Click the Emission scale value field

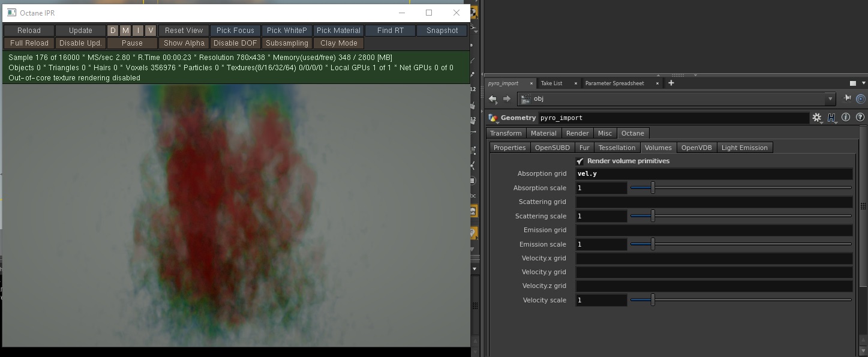pyautogui.click(x=601, y=244)
